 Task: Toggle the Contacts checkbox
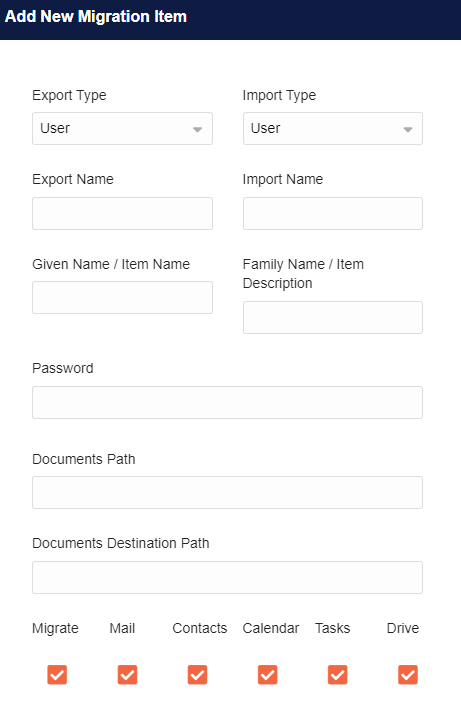pos(197,675)
